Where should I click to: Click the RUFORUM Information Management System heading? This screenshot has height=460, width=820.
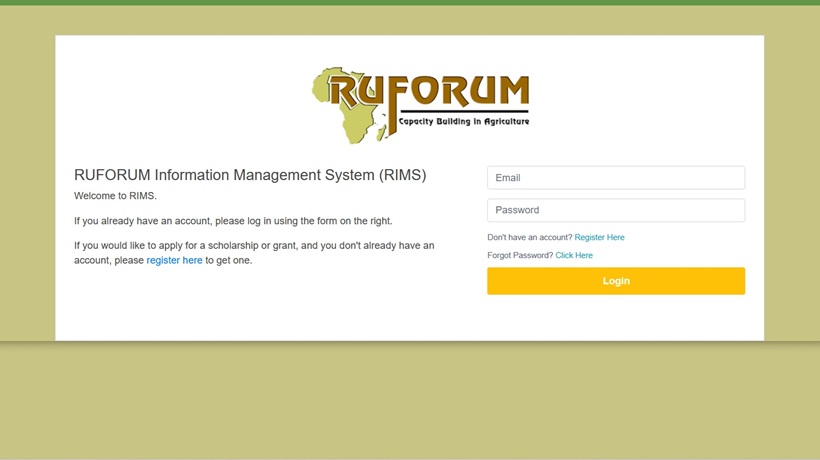pyautogui.click(x=250, y=175)
